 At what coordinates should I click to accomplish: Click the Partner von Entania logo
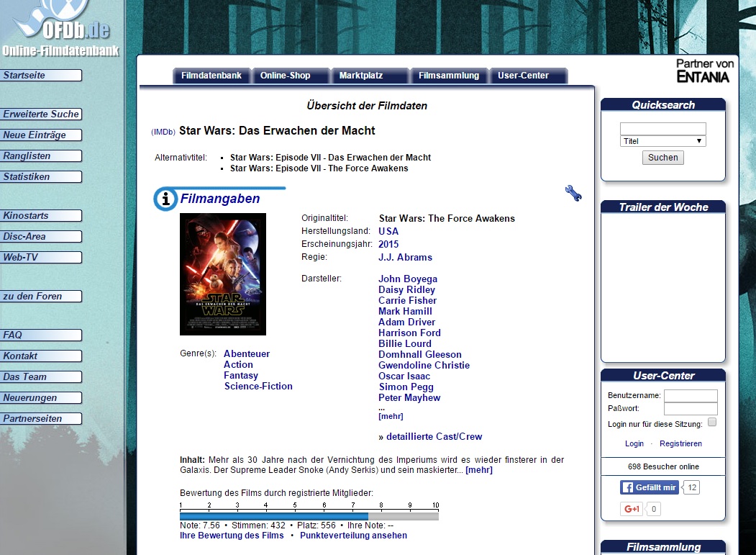(704, 71)
